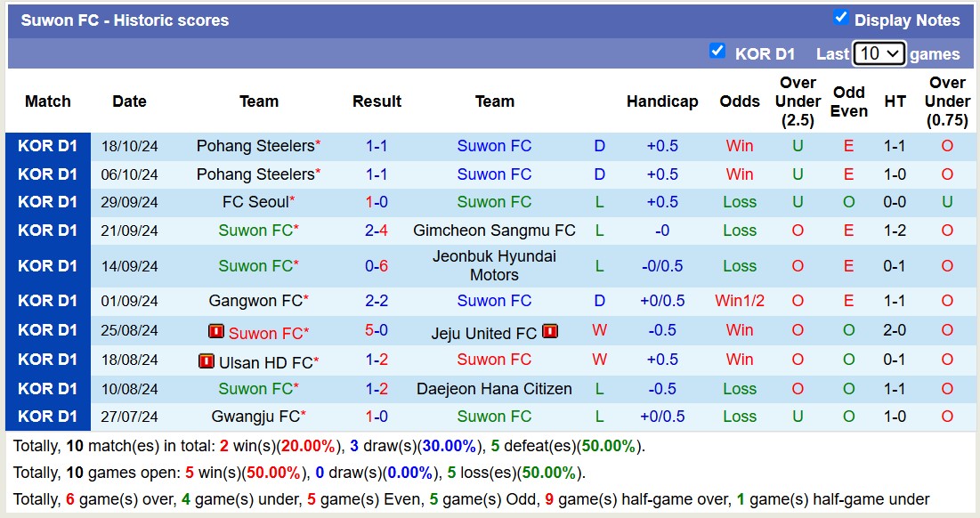The width and height of the screenshot is (980, 518).
Task: Open Pohang Steelers team link on 18/10/24 row
Action: tap(255, 145)
